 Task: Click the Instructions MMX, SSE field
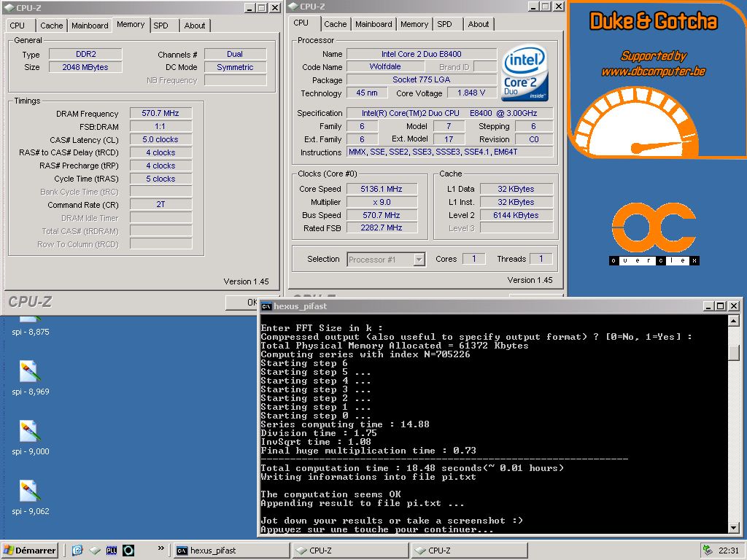[x=449, y=152]
